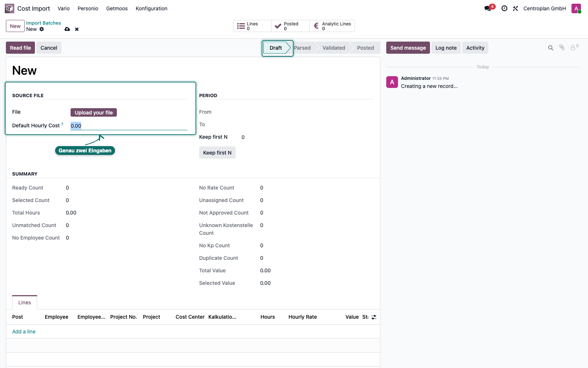Click the Read file button

(x=21, y=48)
